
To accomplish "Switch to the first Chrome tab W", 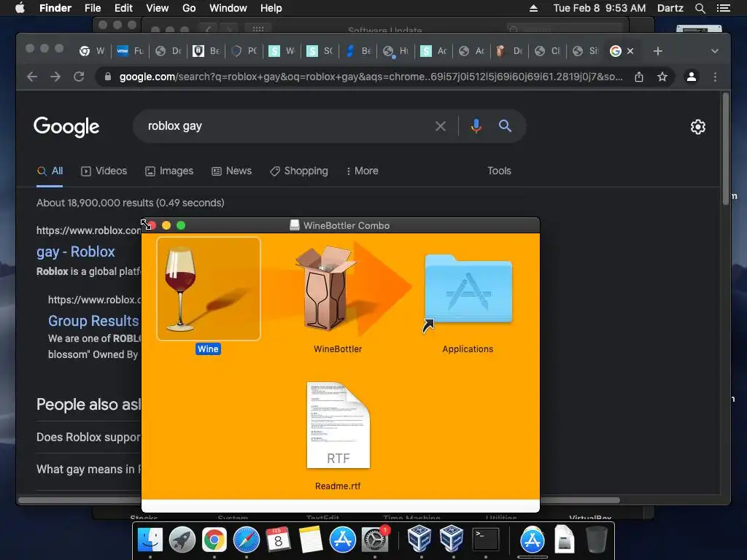I will [92, 51].
